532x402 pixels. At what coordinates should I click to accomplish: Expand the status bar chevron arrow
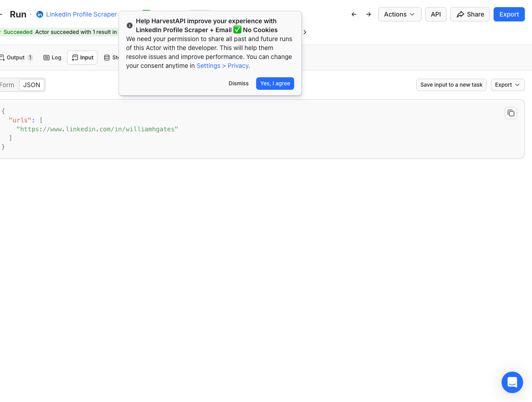[x=305, y=32]
